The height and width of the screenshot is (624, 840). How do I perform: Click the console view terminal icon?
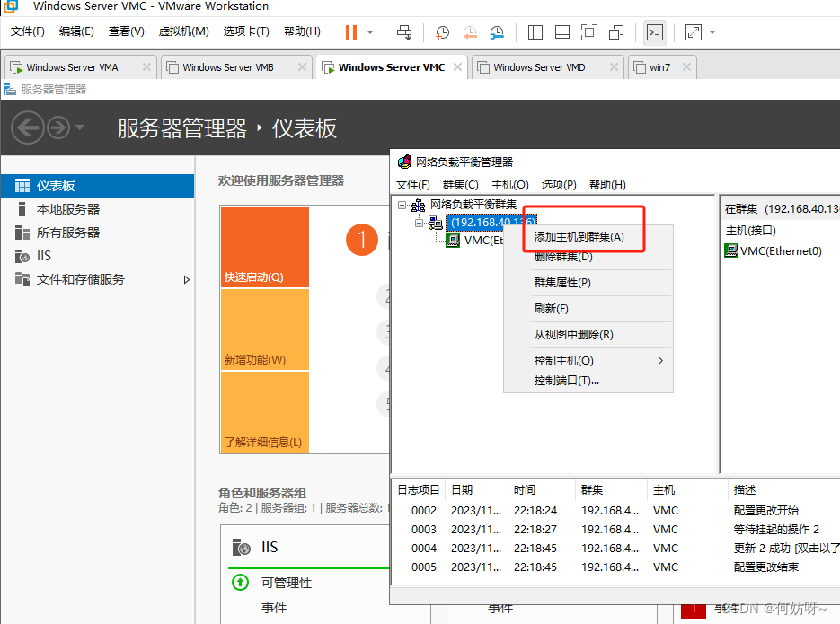point(655,32)
